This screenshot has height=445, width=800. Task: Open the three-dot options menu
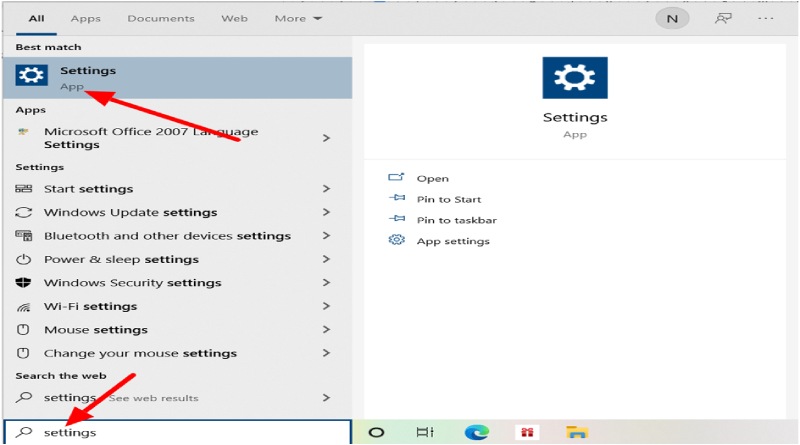[x=765, y=18]
